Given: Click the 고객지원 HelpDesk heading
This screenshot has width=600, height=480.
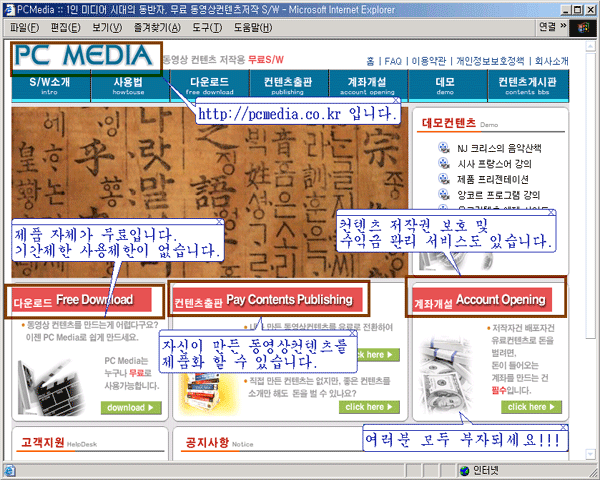Looking at the screenshot, I should point(59,443).
